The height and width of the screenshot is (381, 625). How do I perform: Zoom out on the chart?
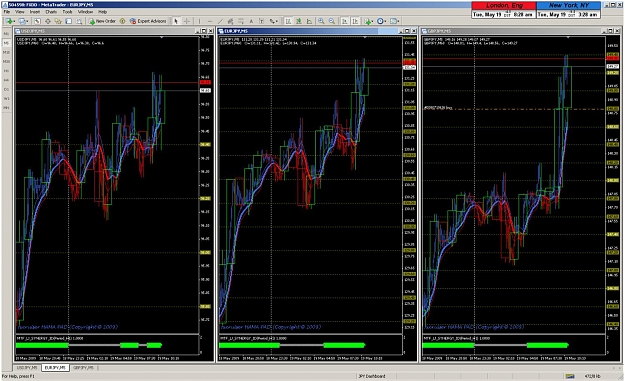pyautogui.click(x=332, y=21)
